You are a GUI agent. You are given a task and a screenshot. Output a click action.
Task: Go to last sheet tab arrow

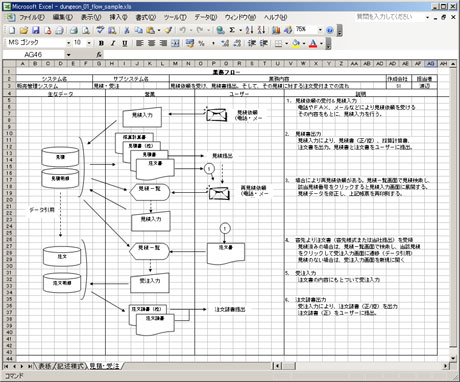pyautogui.click(x=30, y=366)
